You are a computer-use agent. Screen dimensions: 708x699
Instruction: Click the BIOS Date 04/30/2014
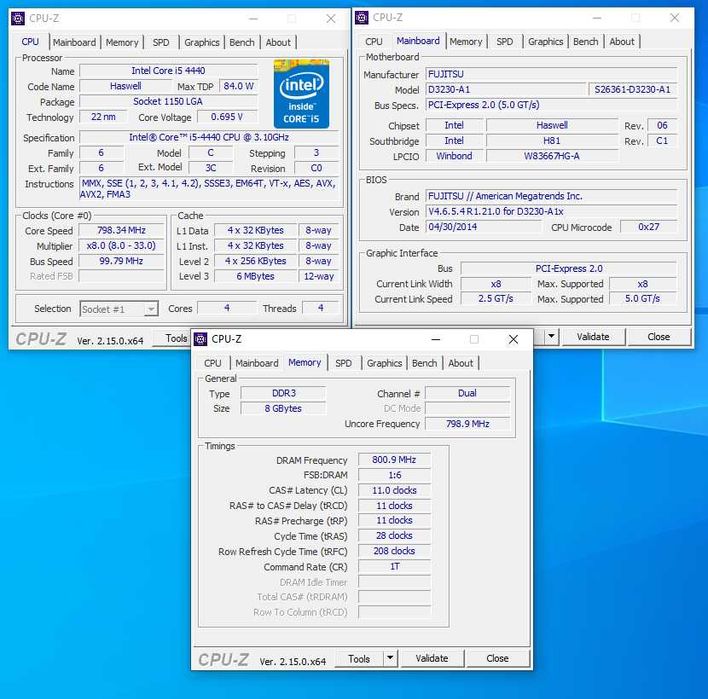483,227
